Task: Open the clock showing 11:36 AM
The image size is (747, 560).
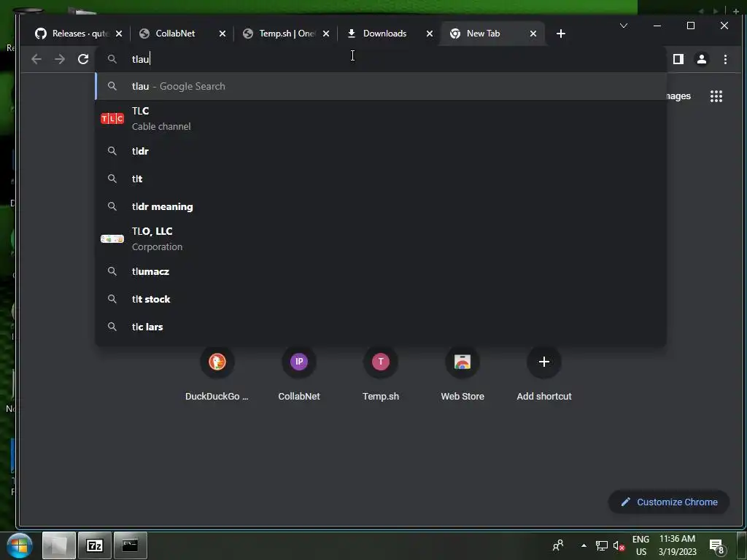Action: (x=677, y=545)
